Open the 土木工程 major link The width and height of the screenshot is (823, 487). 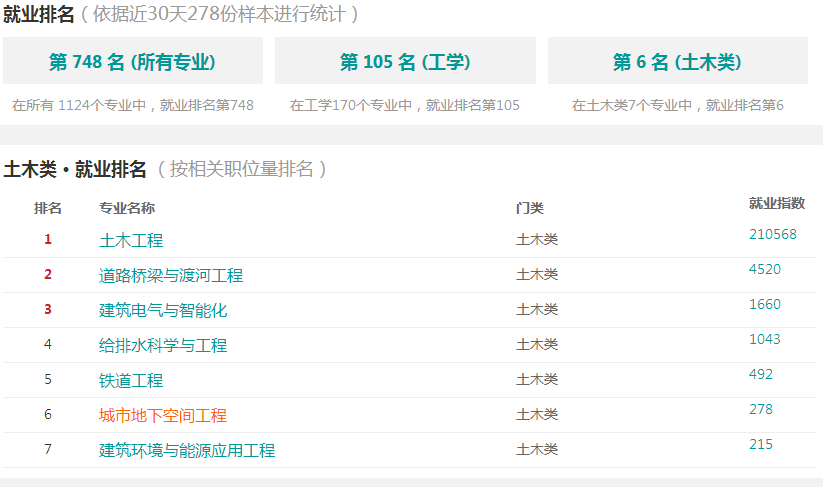click(131, 240)
